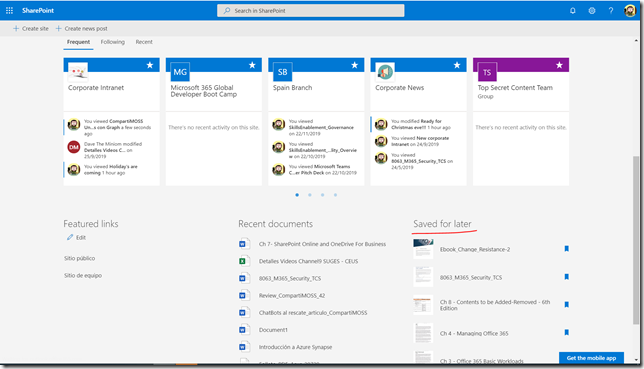Open Sitio público featured link

[79, 258]
